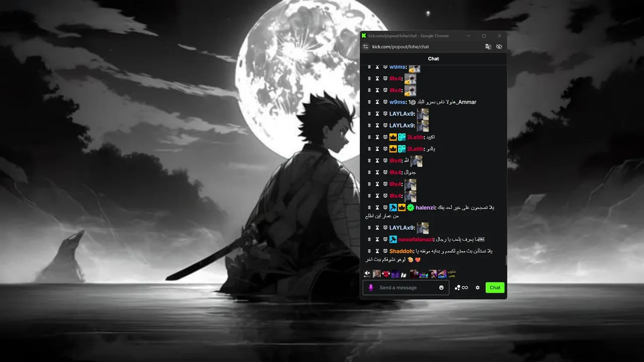Click ban shield on w9ms's Ammar message

coord(385,102)
